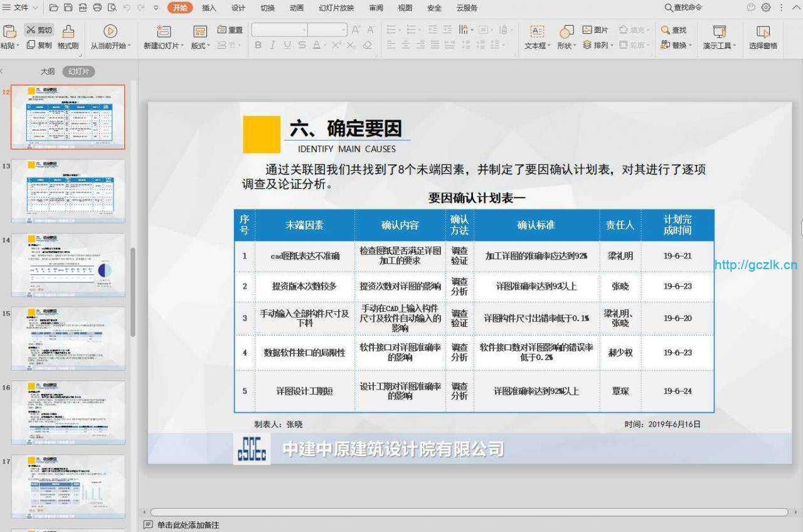The image size is (803, 532).
Task: Open the Animation (动画) tab
Action: [297, 8]
